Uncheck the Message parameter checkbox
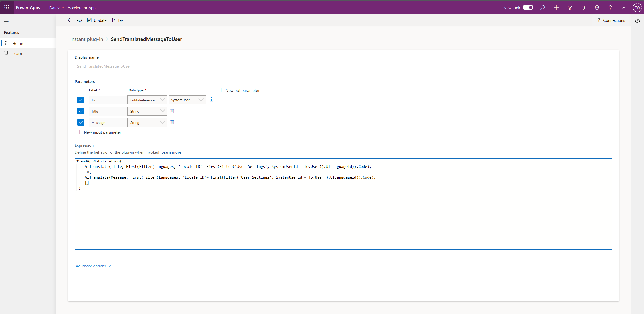The image size is (644, 314). click(81, 122)
